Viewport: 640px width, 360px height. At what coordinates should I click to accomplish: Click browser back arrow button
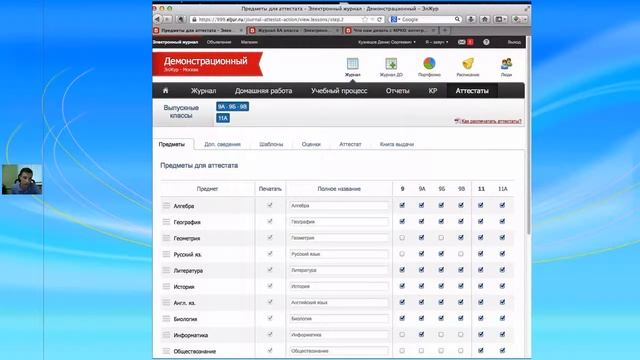pyautogui.click(x=157, y=19)
